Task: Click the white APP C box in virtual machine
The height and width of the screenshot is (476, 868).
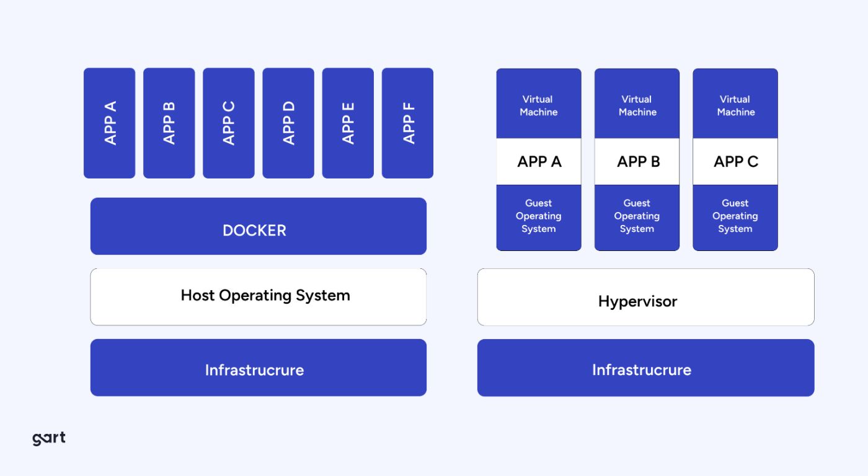Action: (x=735, y=161)
